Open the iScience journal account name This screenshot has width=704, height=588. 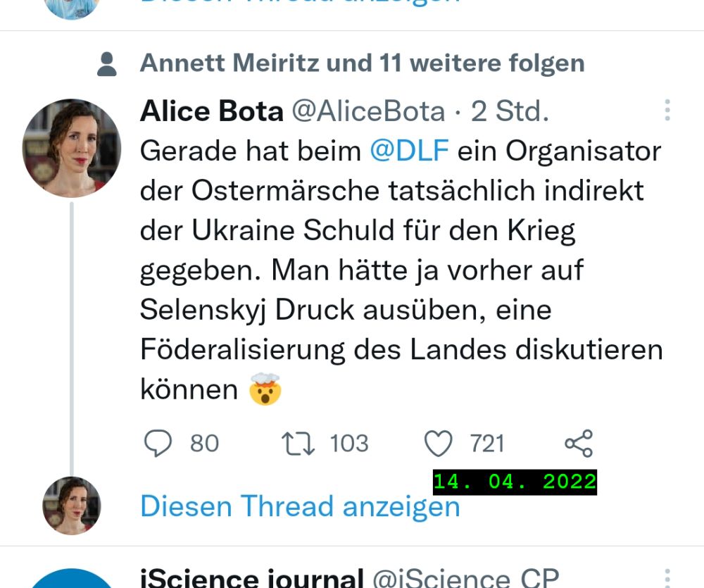click(x=251, y=579)
